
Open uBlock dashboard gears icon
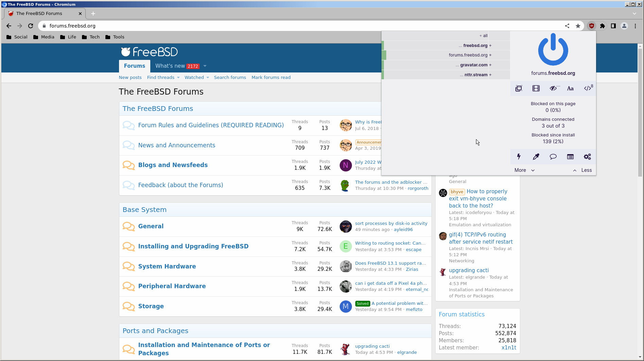587,157
